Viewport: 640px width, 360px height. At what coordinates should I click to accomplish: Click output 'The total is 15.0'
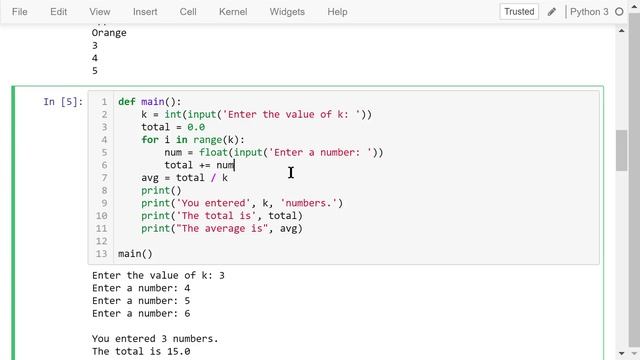[141, 351]
